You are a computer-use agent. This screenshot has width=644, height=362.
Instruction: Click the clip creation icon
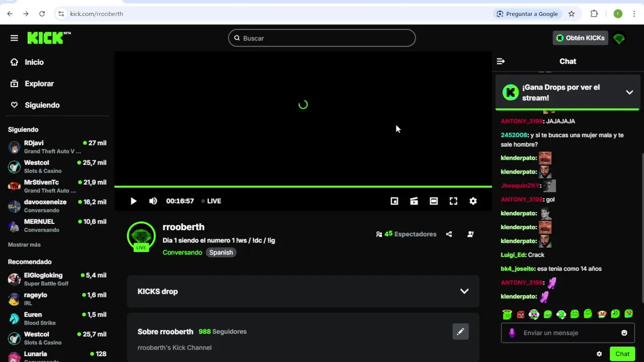[414, 201]
